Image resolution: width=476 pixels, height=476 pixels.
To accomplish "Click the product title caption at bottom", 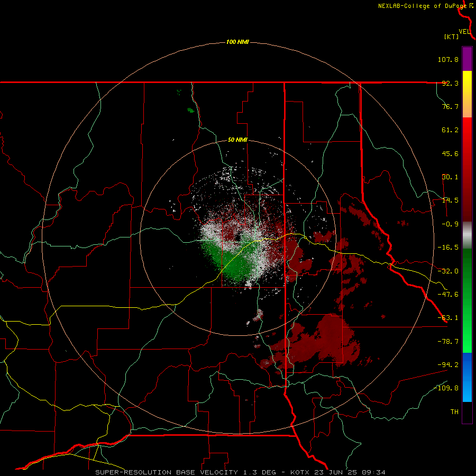I will point(240,472).
